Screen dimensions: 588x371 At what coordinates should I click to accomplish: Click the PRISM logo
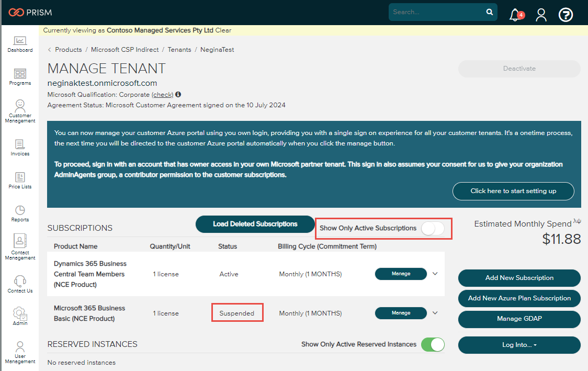[x=30, y=13]
